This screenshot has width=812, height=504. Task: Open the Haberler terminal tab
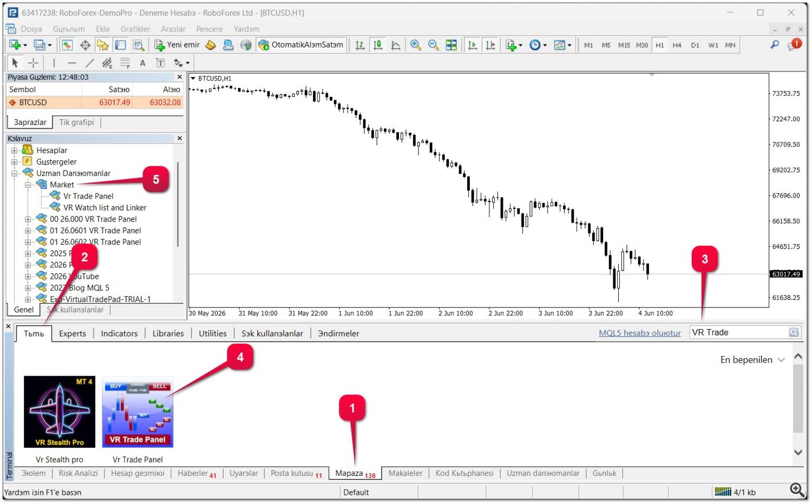click(197, 474)
